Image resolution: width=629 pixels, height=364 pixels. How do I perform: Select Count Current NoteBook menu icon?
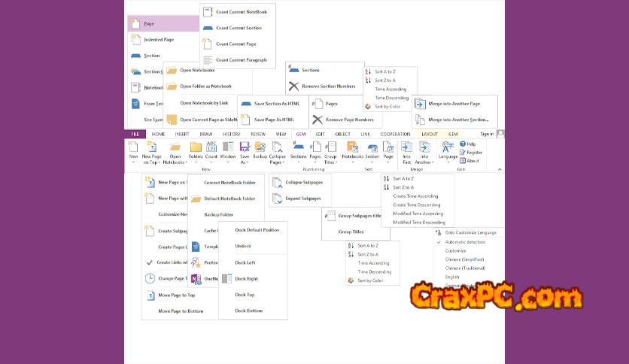pyautogui.click(x=208, y=12)
